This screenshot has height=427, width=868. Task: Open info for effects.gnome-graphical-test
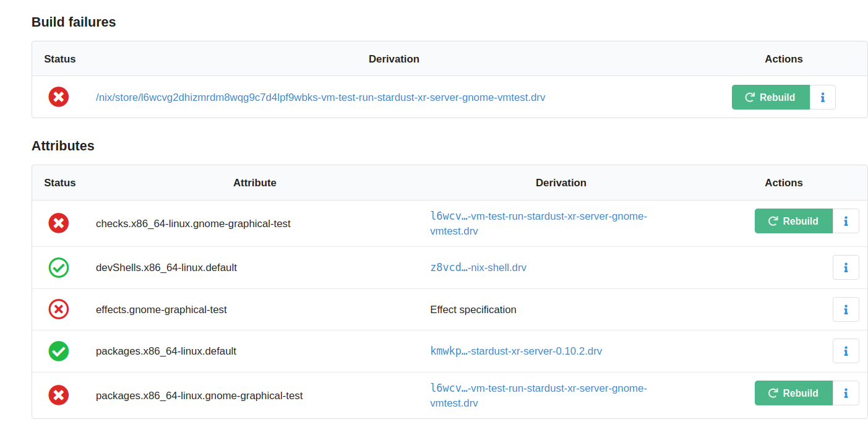(846, 309)
